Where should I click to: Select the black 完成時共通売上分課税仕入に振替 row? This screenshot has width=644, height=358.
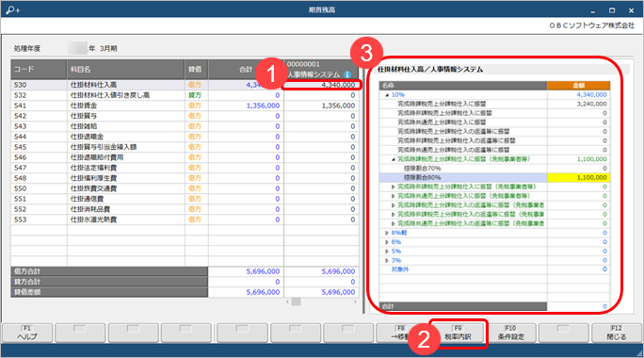tap(494, 122)
